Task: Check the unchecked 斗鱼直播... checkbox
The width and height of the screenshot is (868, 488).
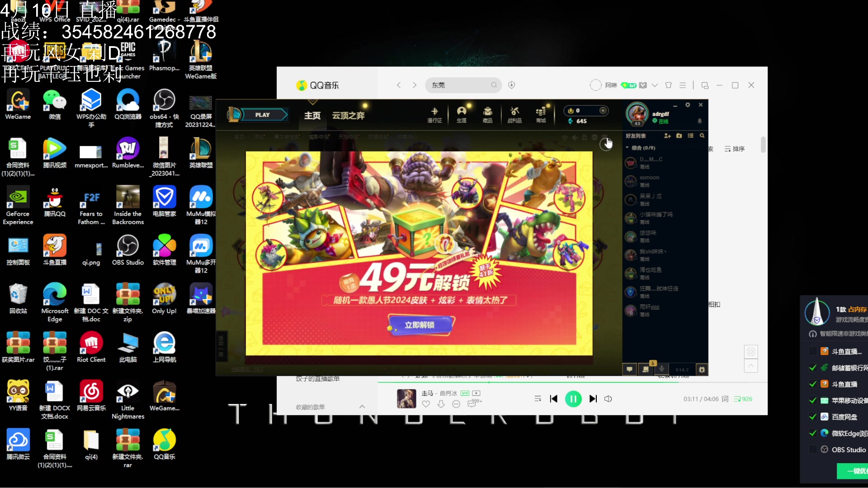Action: point(812,351)
